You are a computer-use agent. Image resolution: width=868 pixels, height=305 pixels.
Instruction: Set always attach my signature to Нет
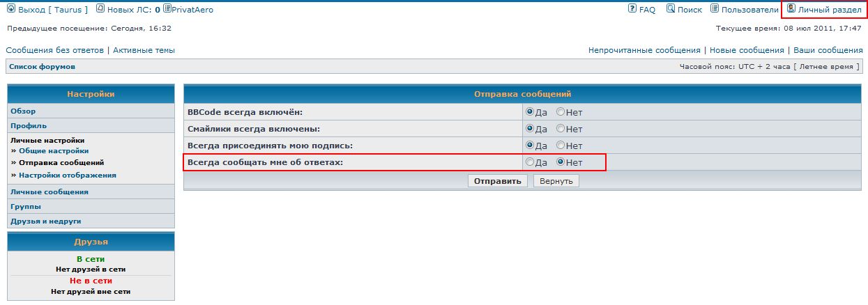tap(561, 146)
